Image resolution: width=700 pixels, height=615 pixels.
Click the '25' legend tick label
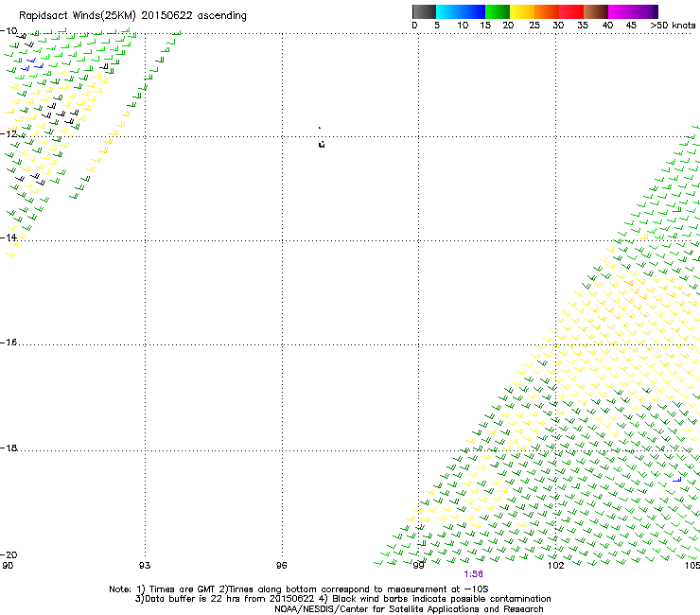point(534,26)
